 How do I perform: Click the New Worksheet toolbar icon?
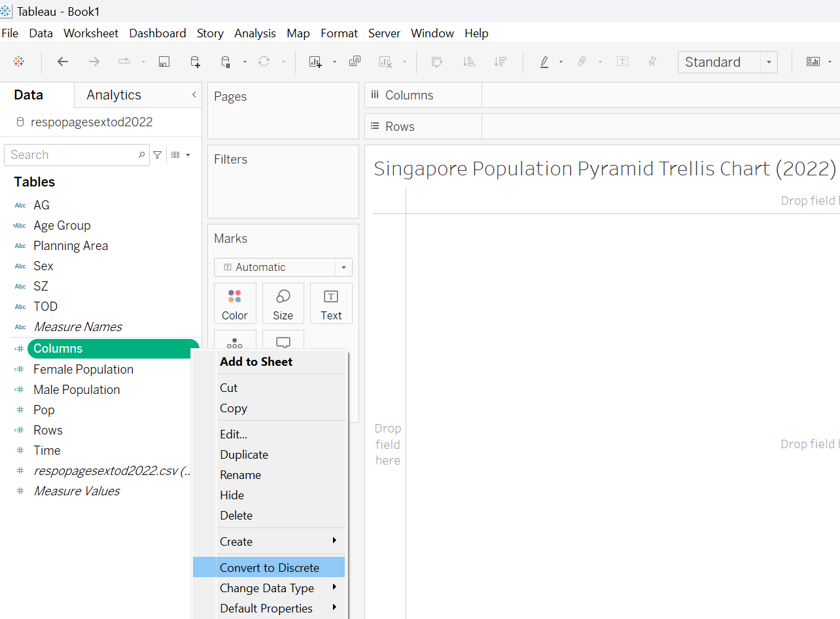coord(315,62)
